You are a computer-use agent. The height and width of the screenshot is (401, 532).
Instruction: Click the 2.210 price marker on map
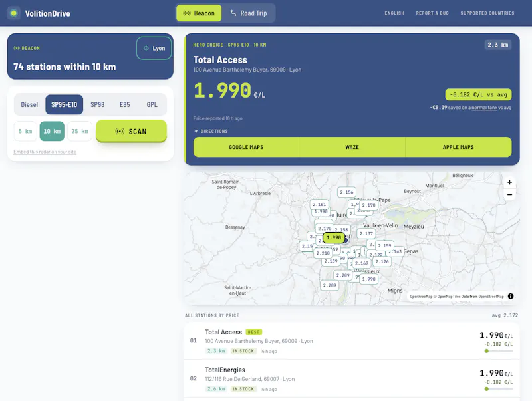pos(323,253)
